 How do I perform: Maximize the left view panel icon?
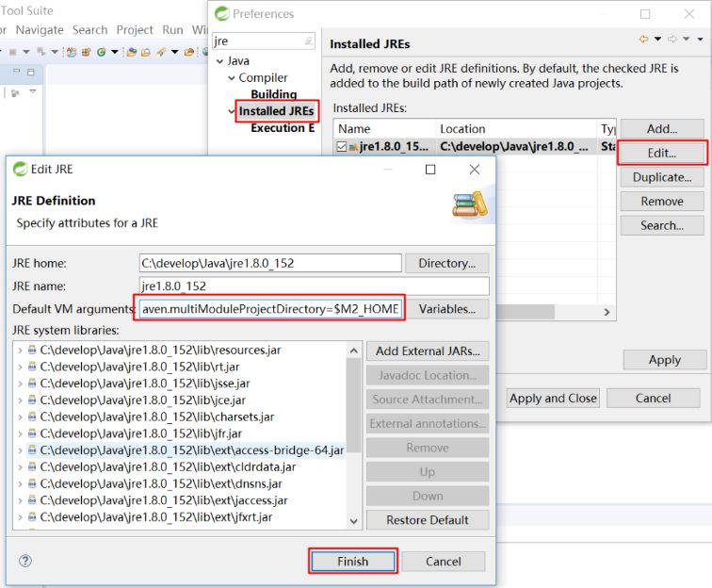[31, 72]
